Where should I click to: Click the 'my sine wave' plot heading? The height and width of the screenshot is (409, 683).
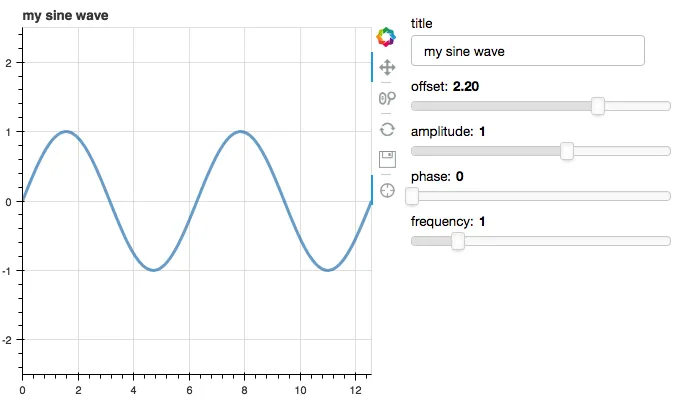click(66, 16)
